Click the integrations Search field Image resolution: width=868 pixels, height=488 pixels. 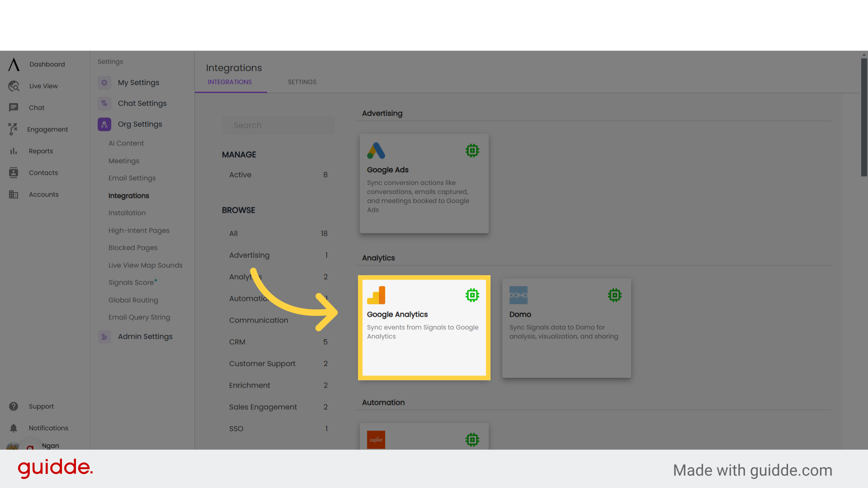click(x=278, y=125)
